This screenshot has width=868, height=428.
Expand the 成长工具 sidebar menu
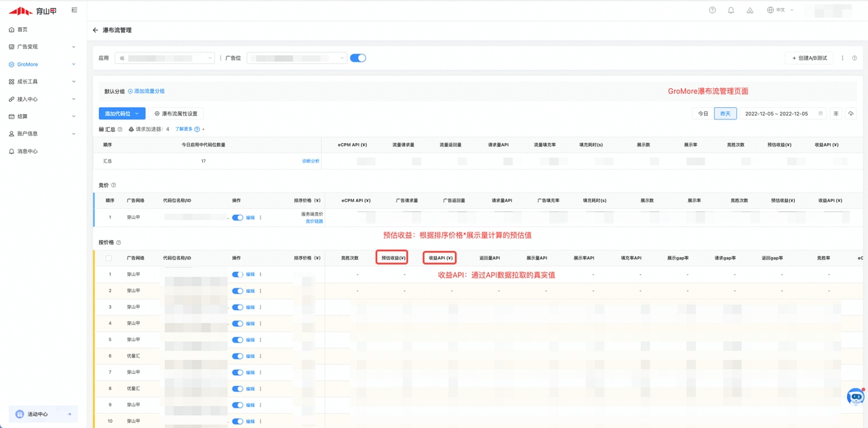tap(42, 81)
